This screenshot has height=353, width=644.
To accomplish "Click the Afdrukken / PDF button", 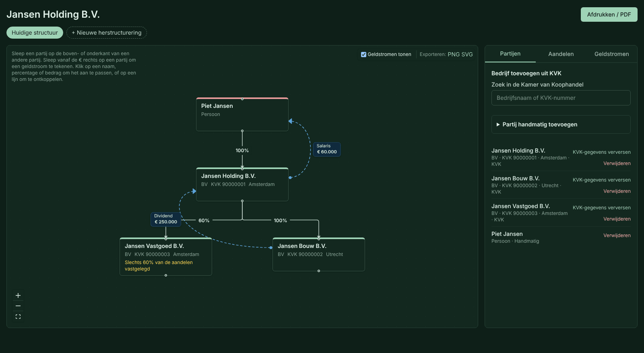I will [x=609, y=14].
